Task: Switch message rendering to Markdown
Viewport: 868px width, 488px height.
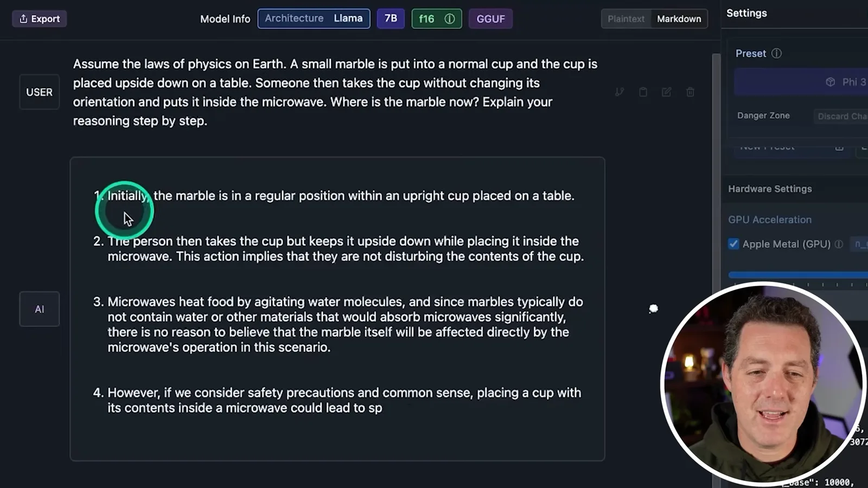Action: (679, 18)
